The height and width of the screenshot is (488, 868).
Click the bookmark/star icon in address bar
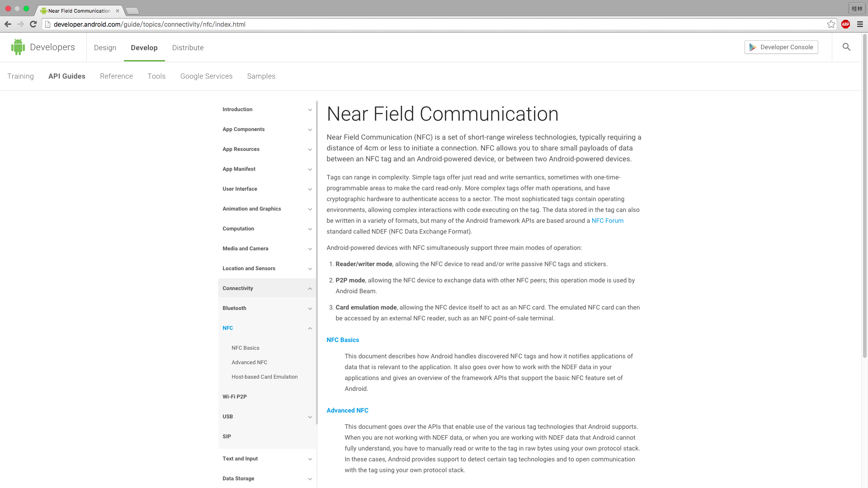[x=830, y=24]
